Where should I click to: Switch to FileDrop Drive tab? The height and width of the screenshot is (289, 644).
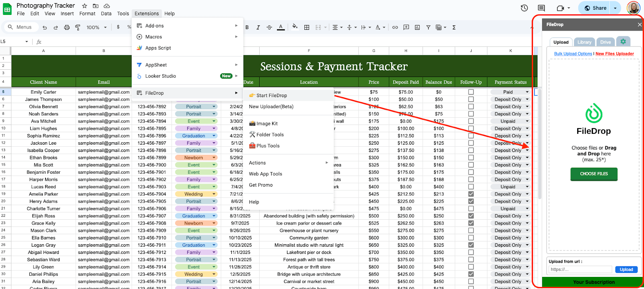pos(605,42)
